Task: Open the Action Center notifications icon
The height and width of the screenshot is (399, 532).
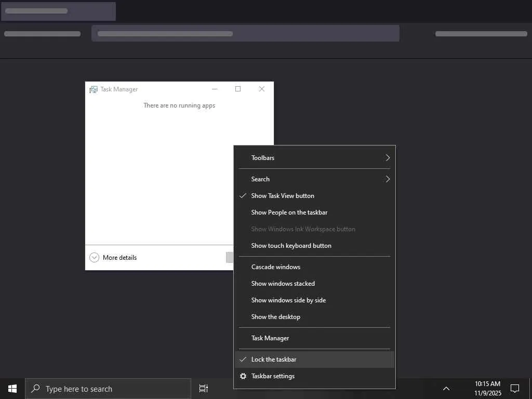Action: tap(515, 389)
